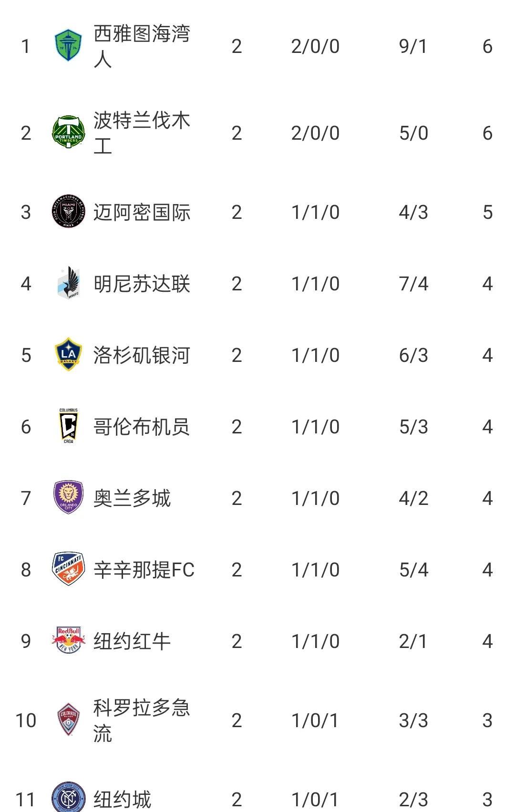Click the LA Galaxy shield icon
Viewport: 515px width, 812px height.
pyautogui.click(x=68, y=355)
